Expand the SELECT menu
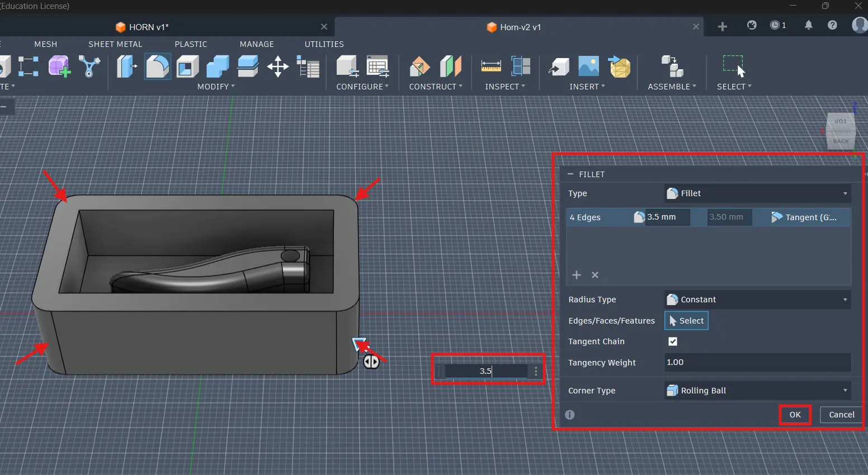Image resolution: width=868 pixels, height=475 pixels. pyautogui.click(x=734, y=87)
